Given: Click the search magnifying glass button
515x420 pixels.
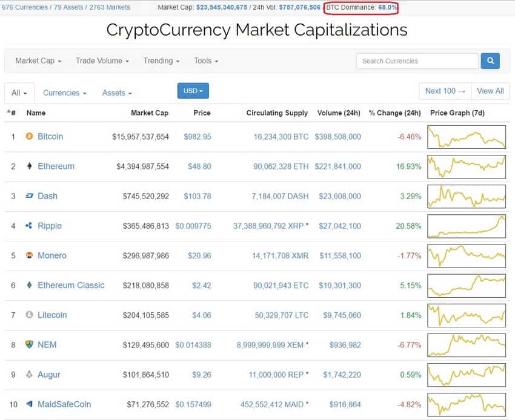Looking at the screenshot, I should 490,61.
